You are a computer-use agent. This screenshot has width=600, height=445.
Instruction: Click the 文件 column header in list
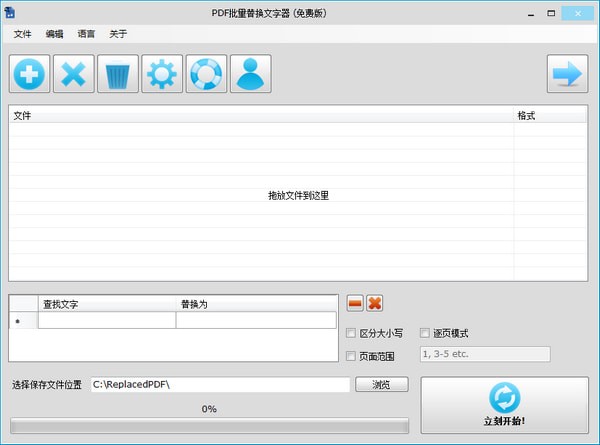point(261,116)
